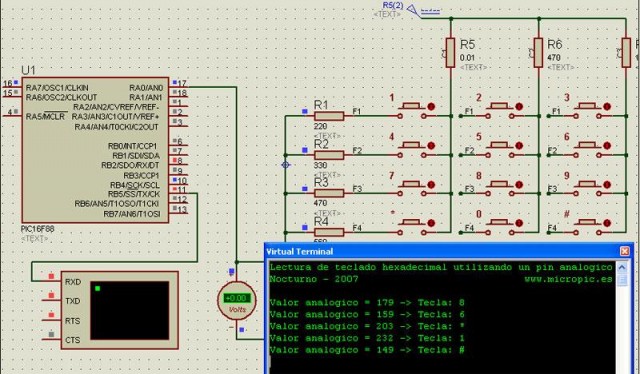This screenshot has height=374, width=640.
Task: Toggle the latch dot of keypad key 6
Action: click(607, 146)
